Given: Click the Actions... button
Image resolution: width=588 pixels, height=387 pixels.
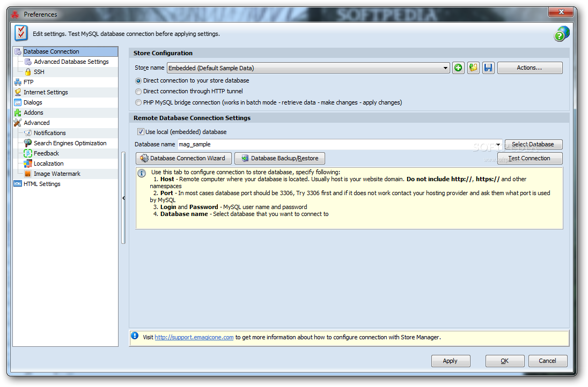Looking at the screenshot, I should [x=530, y=68].
